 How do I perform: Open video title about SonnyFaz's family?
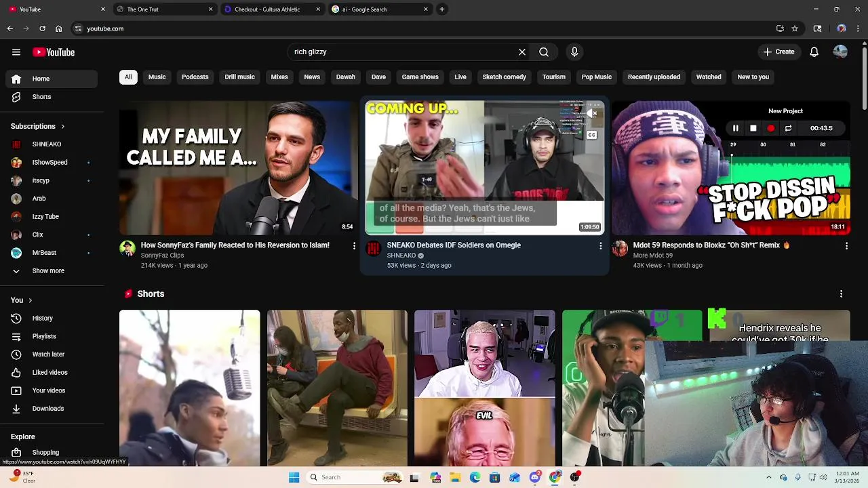click(x=235, y=245)
